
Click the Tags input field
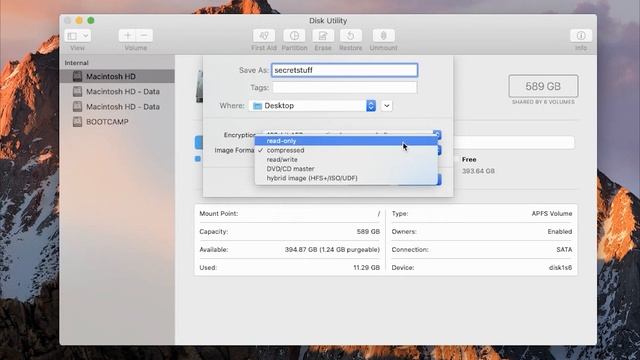344,87
